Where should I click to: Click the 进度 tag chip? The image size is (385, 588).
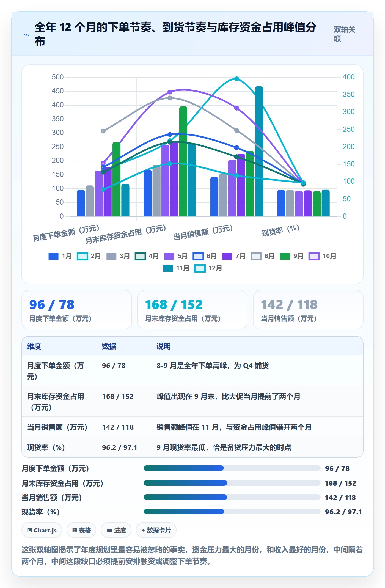click(x=116, y=530)
